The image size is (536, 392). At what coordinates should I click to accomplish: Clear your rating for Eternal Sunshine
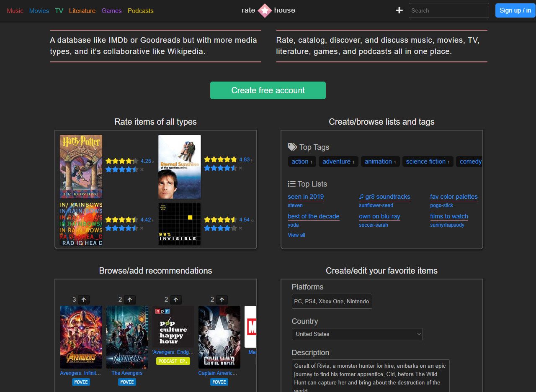tap(240, 168)
